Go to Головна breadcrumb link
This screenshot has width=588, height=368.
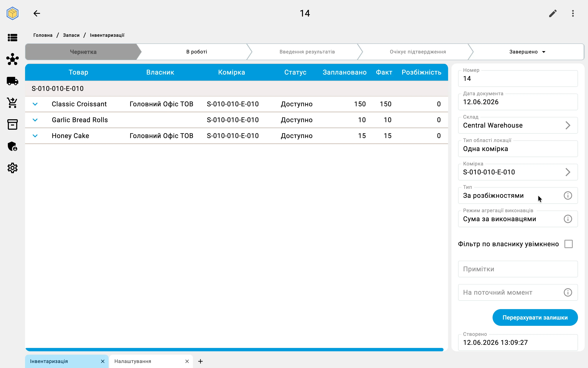pyautogui.click(x=43, y=35)
